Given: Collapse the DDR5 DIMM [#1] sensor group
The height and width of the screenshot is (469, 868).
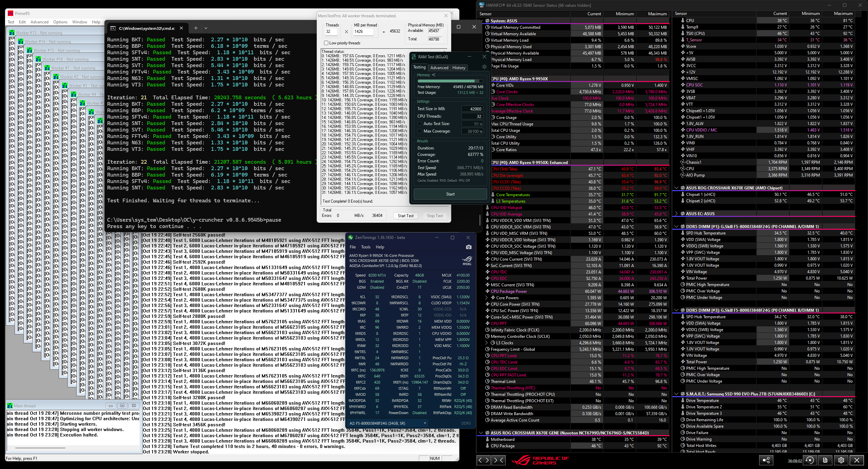Looking at the screenshot, I should 676,226.
